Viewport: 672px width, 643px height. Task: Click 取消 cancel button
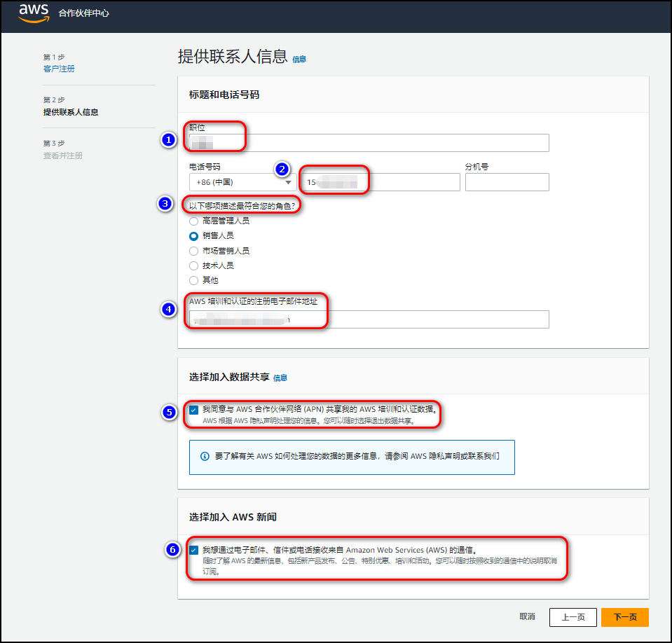pos(527,616)
